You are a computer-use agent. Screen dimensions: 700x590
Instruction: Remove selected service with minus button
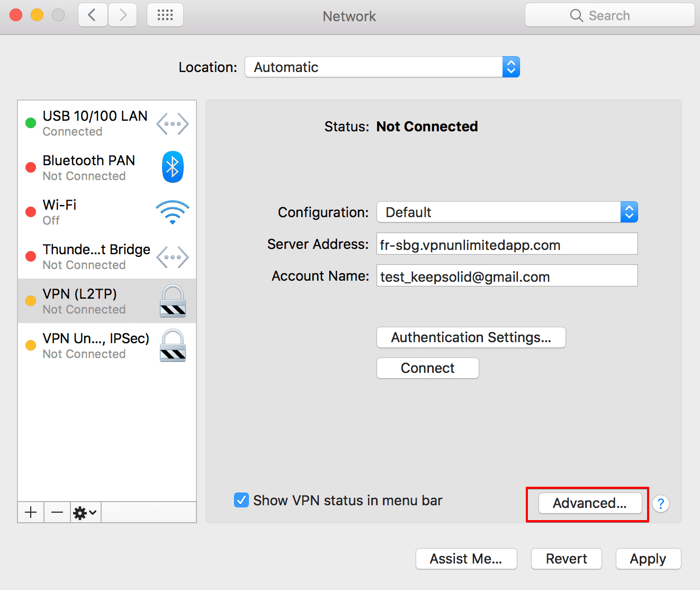click(57, 512)
